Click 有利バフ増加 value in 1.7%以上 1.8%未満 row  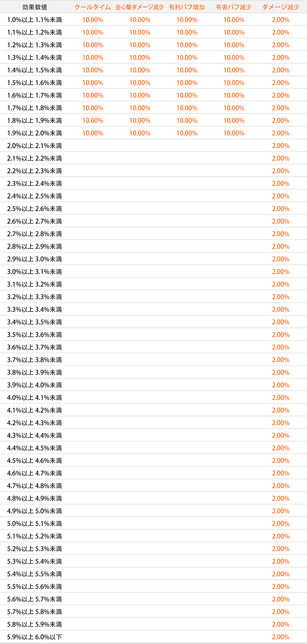[x=187, y=108]
